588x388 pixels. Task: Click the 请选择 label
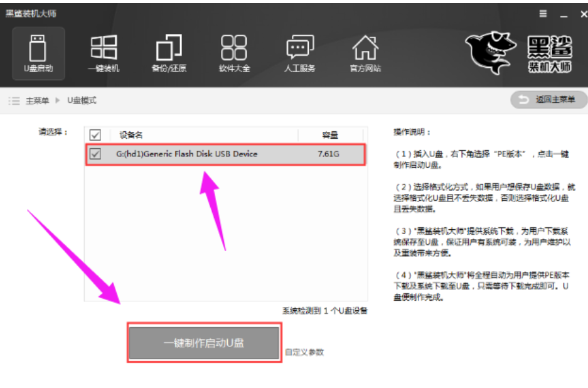tap(53, 132)
